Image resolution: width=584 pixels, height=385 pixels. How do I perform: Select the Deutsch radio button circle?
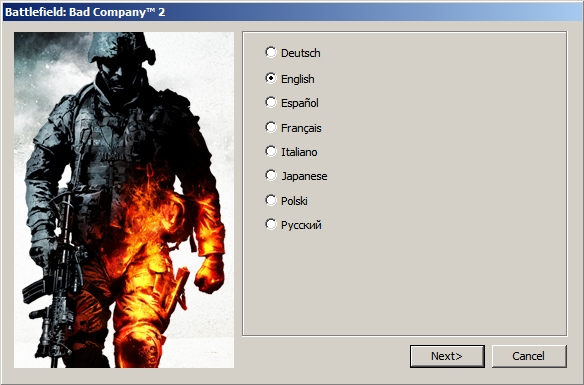[271, 52]
